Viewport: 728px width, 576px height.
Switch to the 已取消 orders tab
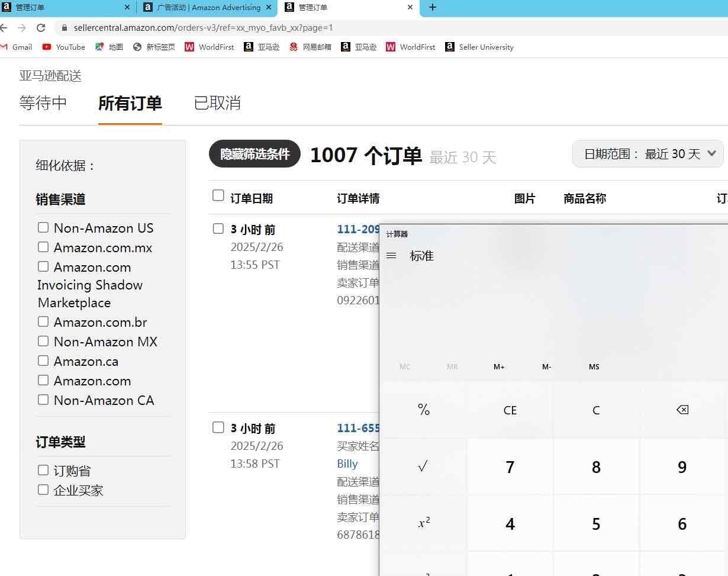217,103
